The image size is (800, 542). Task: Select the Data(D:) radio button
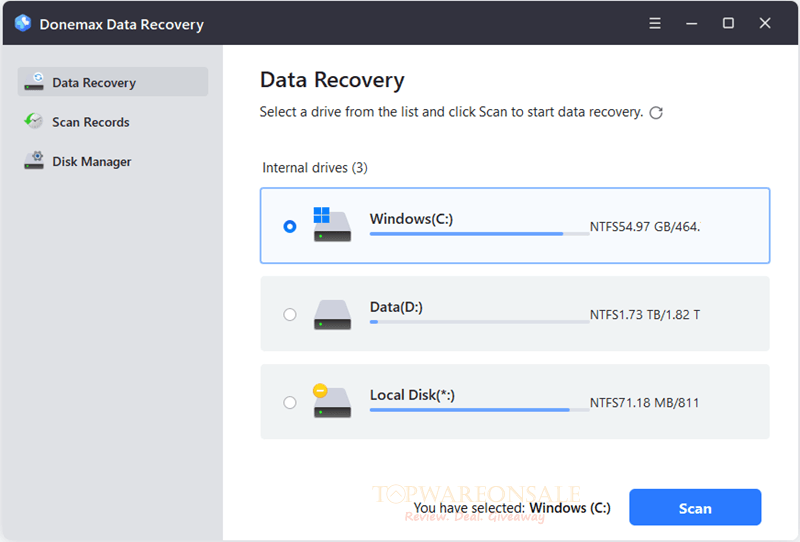[x=290, y=314]
